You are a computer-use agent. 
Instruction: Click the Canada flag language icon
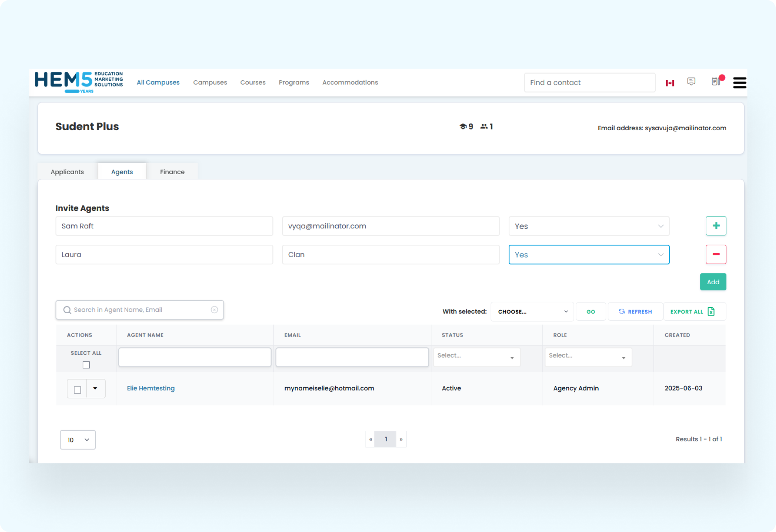670,83
